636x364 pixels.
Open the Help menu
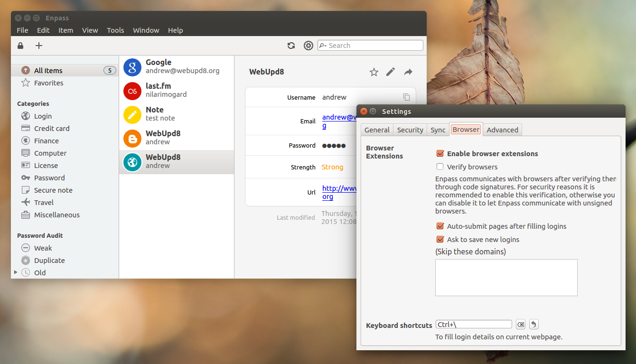coord(175,30)
